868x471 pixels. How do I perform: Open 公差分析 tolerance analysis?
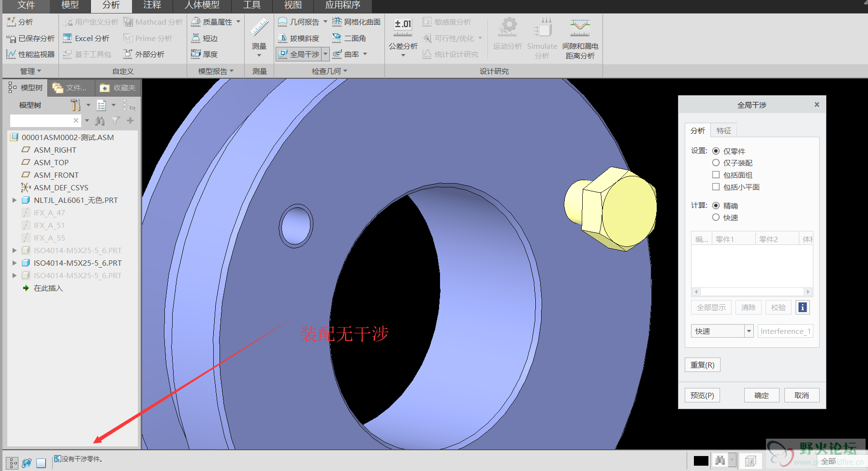coord(403,34)
